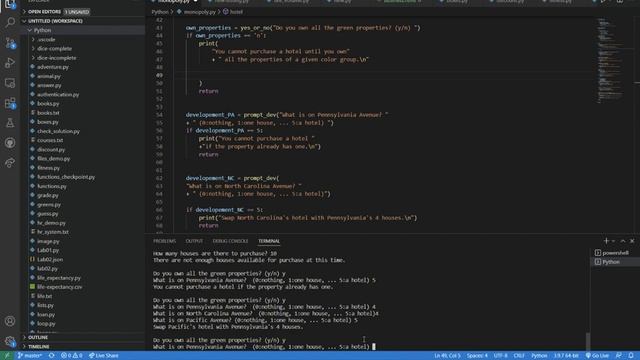
Task: Close the terminal panel
Action: [632, 241]
